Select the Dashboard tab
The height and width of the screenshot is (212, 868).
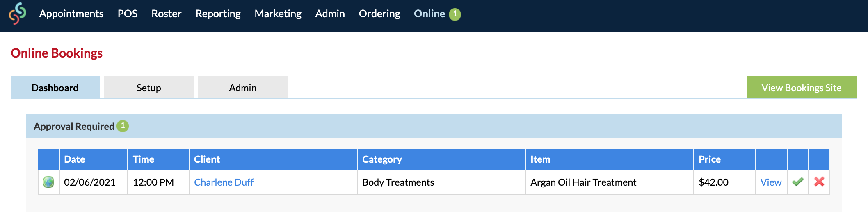tap(55, 87)
